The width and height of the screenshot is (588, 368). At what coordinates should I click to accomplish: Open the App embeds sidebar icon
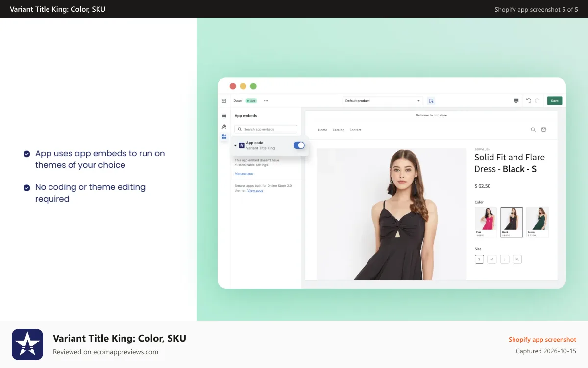[224, 137]
